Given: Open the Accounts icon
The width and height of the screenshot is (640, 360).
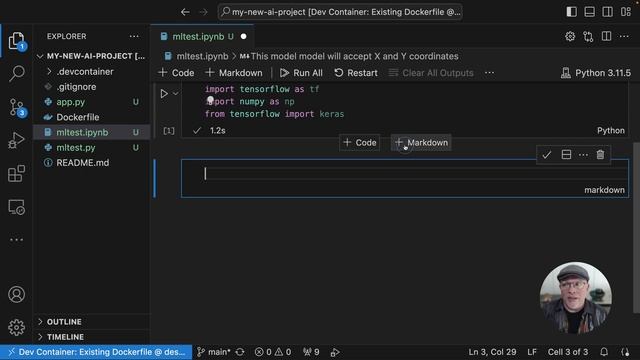Looking at the screenshot, I should [x=16, y=294].
